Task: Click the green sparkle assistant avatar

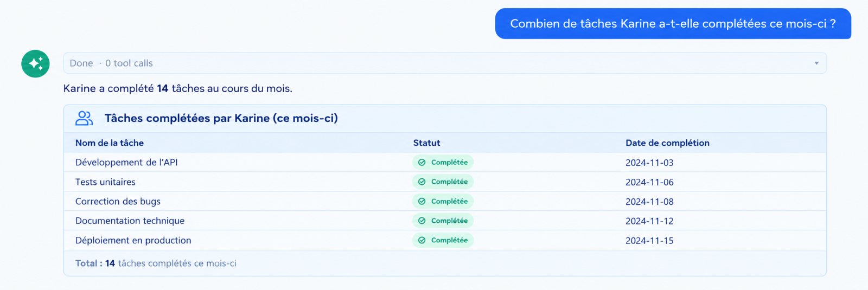Action: coord(35,63)
